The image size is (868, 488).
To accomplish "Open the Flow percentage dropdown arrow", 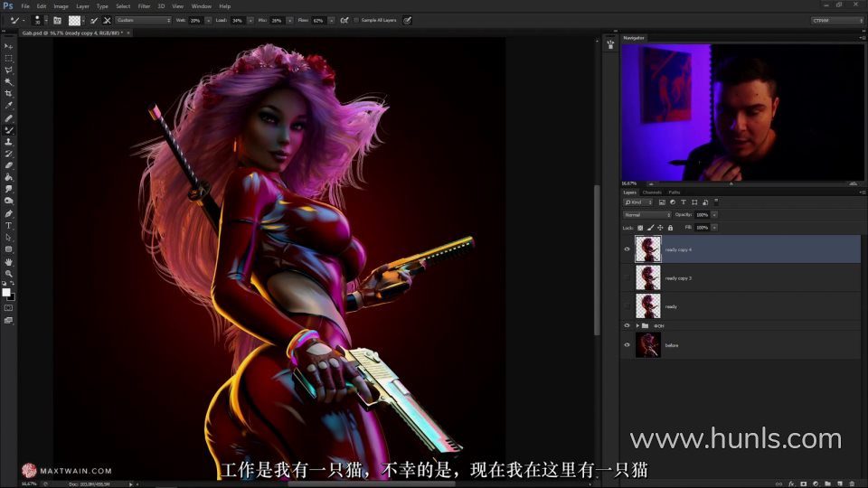I will [332, 21].
